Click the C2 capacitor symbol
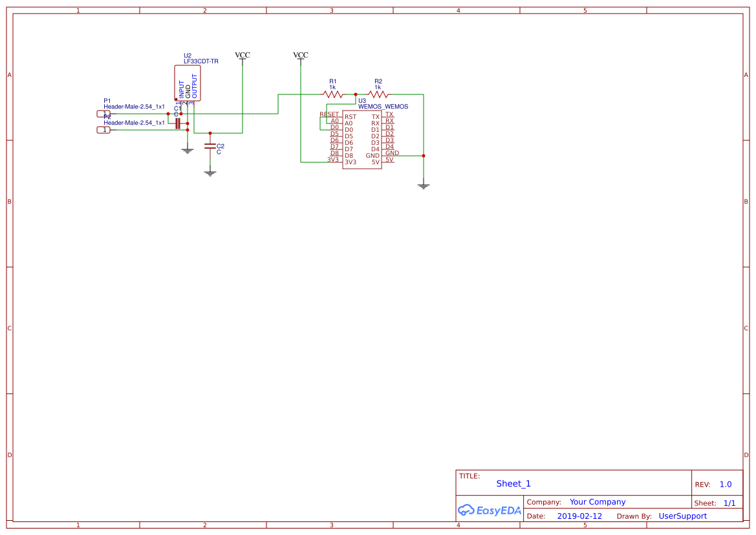The image size is (756, 535). point(210,146)
